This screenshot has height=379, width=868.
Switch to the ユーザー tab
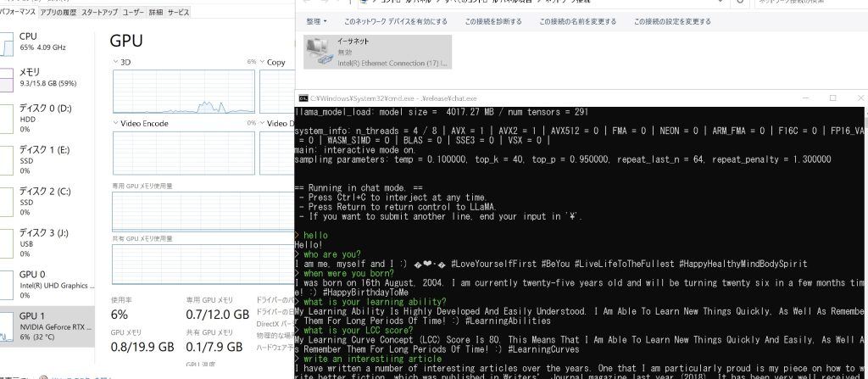pyautogui.click(x=133, y=12)
